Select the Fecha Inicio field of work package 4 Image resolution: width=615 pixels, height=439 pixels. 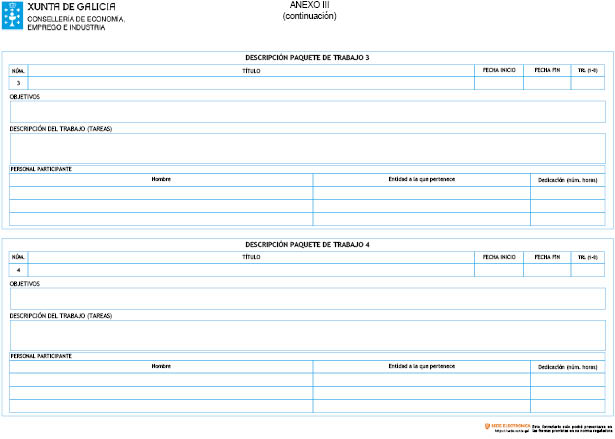pyautogui.click(x=499, y=270)
